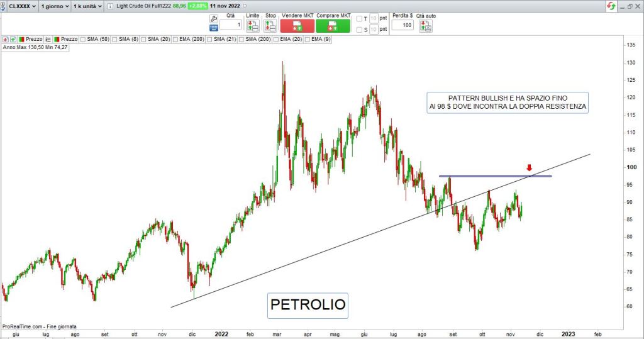Tick the T target points checkbox
This screenshot has width=644, height=339.
click(x=359, y=19)
